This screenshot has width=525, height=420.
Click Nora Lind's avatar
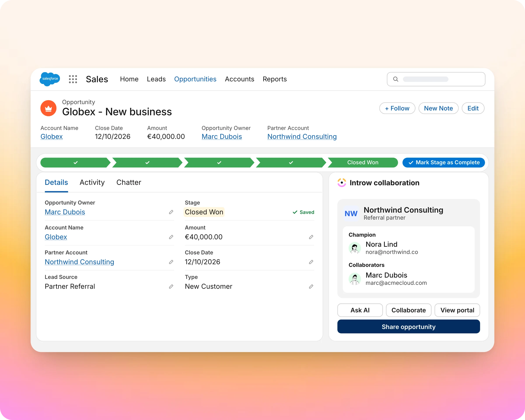(x=355, y=248)
